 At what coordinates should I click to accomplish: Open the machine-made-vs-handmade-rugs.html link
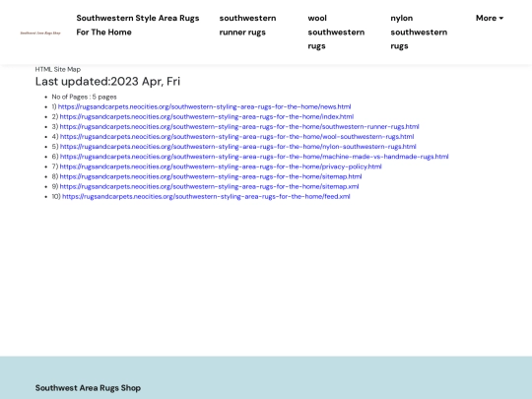[254, 157]
